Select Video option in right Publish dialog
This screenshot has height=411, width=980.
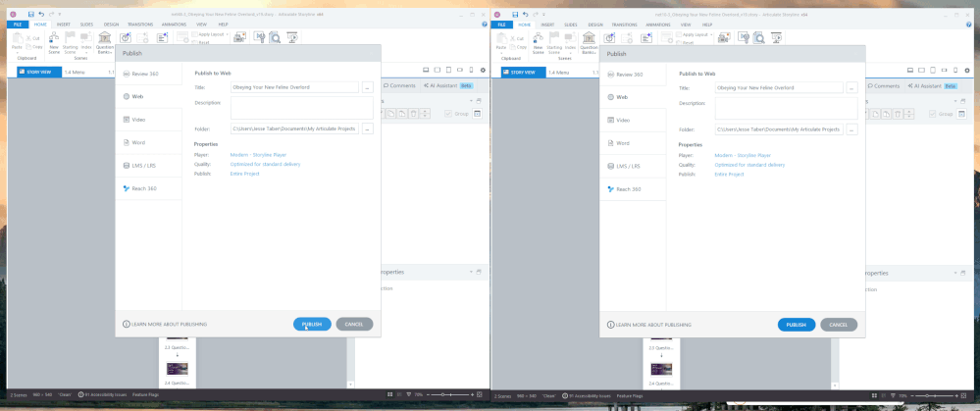[633, 120]
